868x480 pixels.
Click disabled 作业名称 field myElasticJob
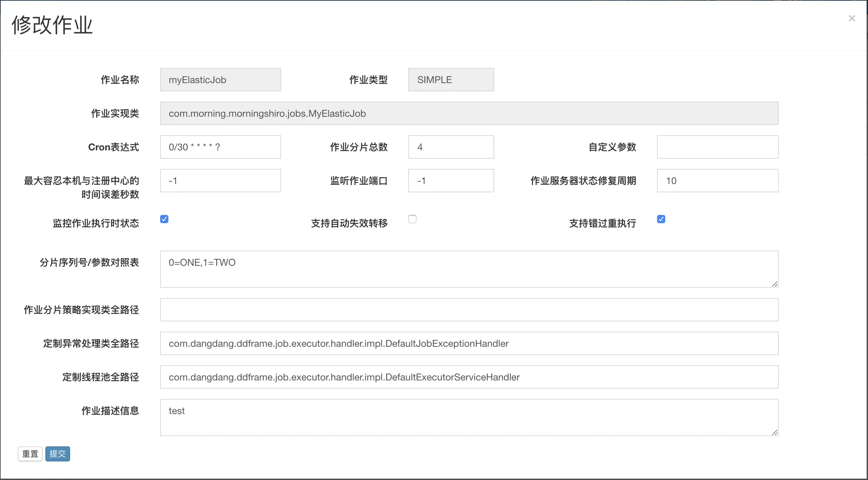point(220,80)
